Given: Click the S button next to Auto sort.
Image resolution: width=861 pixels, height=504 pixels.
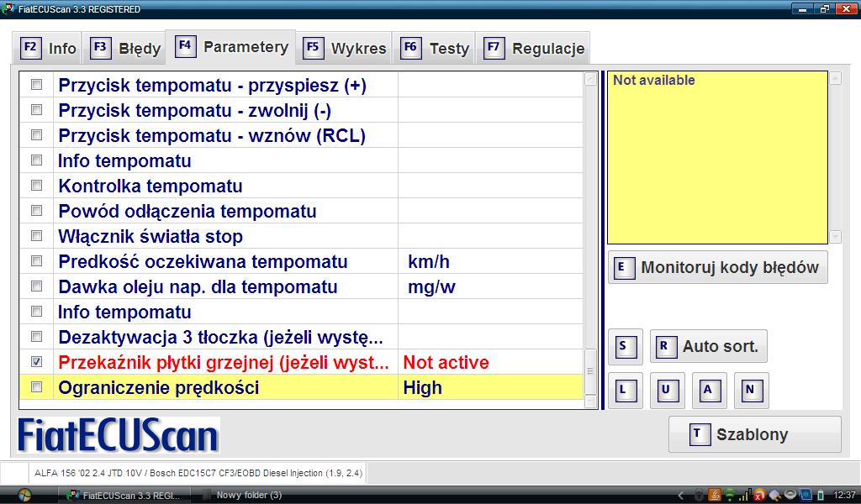Looking at the screenshot, I should (x=626, y=347).
